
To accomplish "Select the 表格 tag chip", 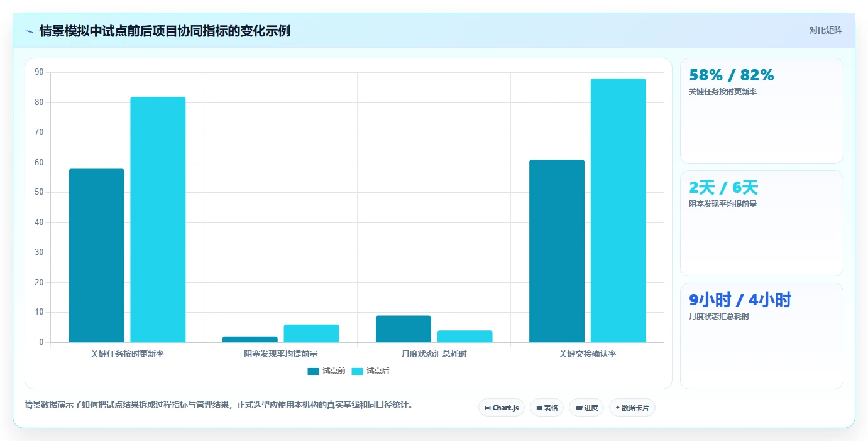I will tap(547, 408).
